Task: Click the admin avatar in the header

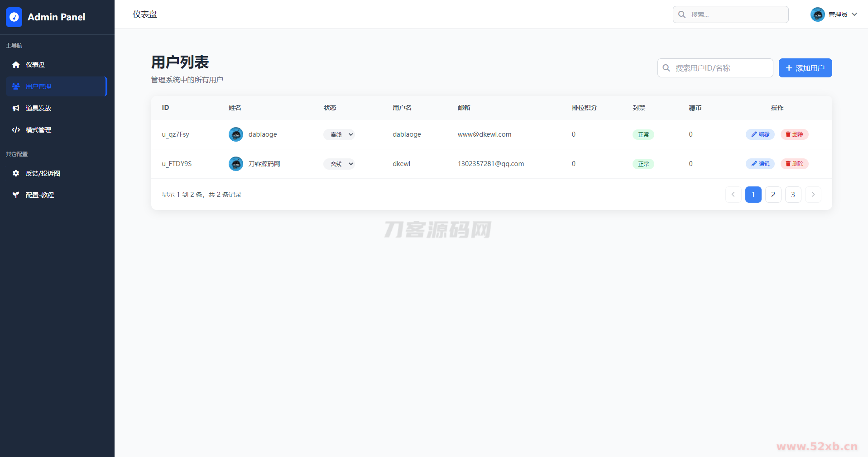Action: pyautogui.click(x=817, y=14)
